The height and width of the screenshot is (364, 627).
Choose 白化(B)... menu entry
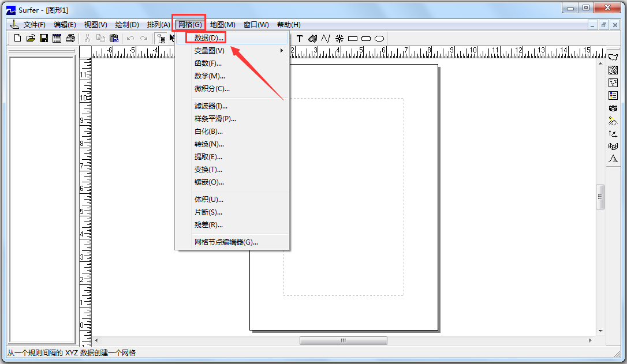click(232, 132)
